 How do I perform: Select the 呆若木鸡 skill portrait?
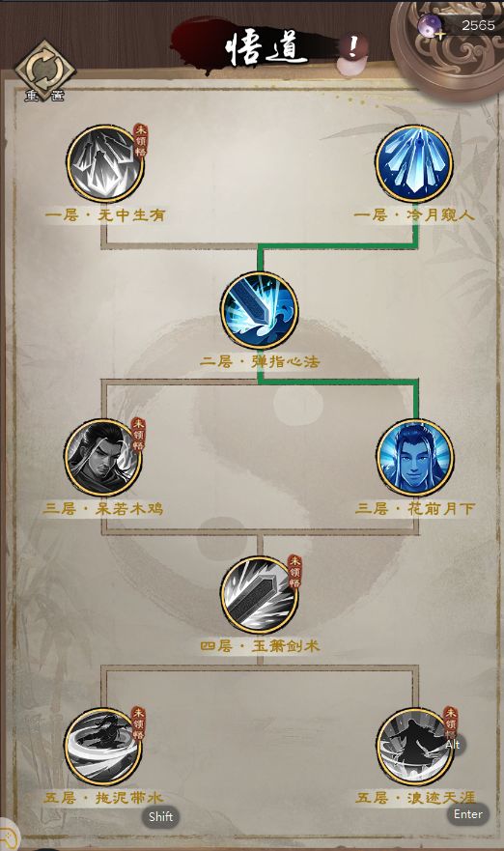click(x=103, y=458)
